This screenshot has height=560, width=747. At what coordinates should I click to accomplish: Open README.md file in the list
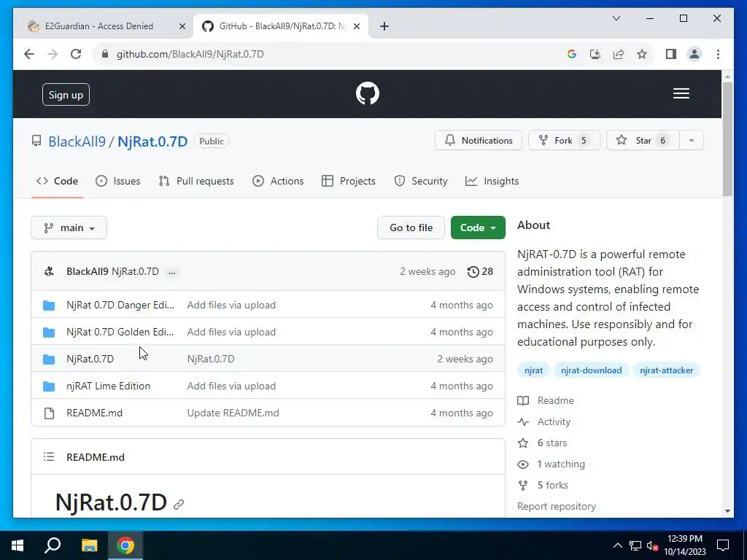(94, 413)
